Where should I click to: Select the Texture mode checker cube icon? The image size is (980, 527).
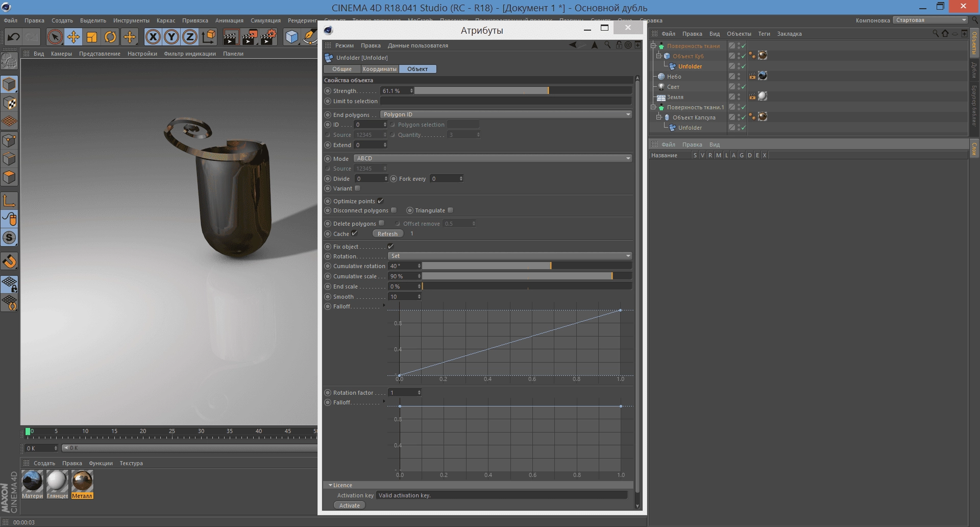(x=10, y=103)
